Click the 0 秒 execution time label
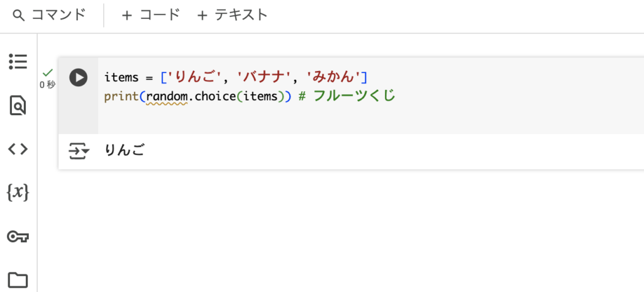This screenshot has height=292, width=644. coord(48,85)
